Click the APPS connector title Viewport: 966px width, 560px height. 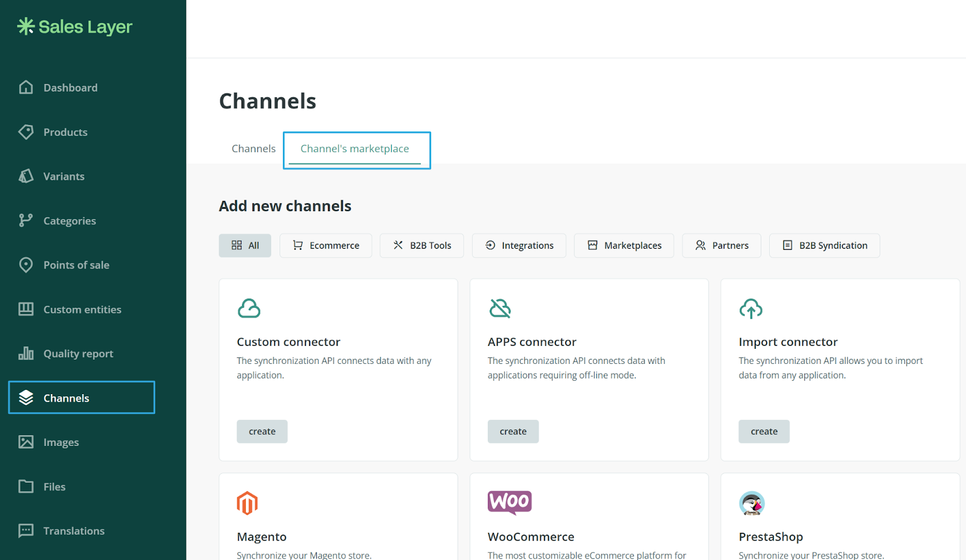coord(532,342)
